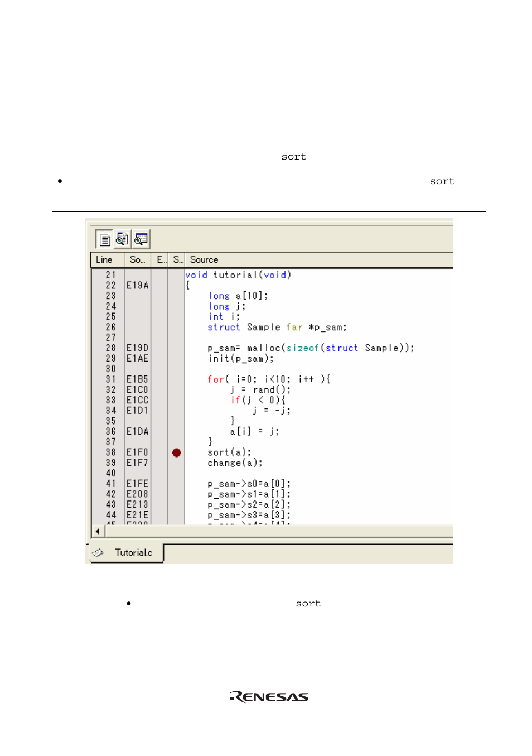Image resolution: width=532 pixels, height=756 pixels.
Task: Remove the red breakpoint at line 38
Action: [x=177, y=452]
